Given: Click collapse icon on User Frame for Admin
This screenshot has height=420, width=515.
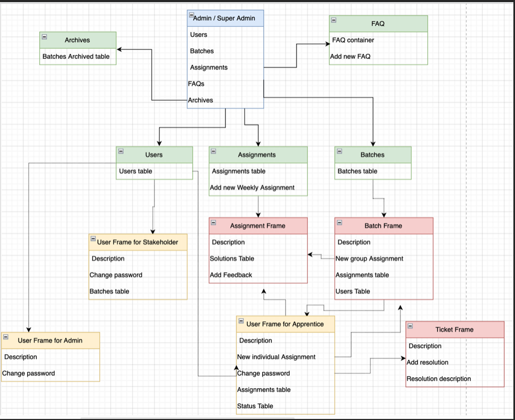Looking at the screenshot, I should tap(6, 337).
